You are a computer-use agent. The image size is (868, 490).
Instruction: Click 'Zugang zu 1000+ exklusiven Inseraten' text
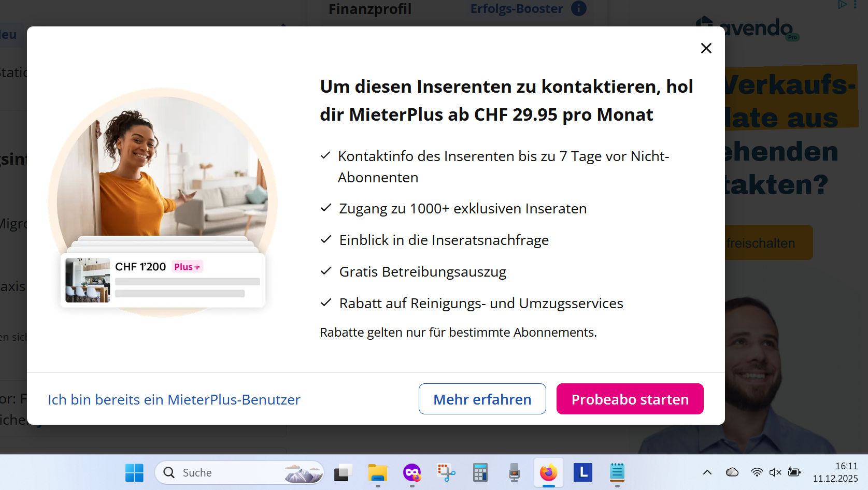pyautogui.click(x=463, y=208)
